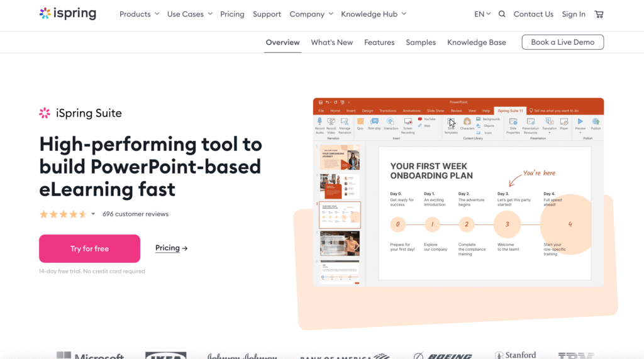Switch to the Samples tab
Image resolution: width=644 pixels, height=359 pixels.
click(x=421, y=42)
